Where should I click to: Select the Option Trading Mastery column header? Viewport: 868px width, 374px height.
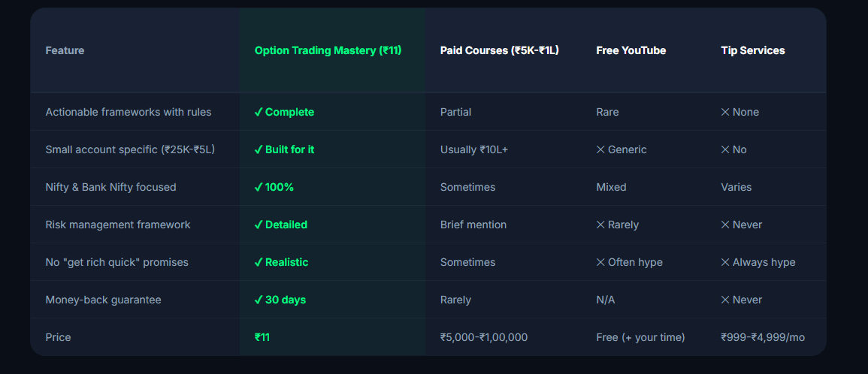coord(328,50)
